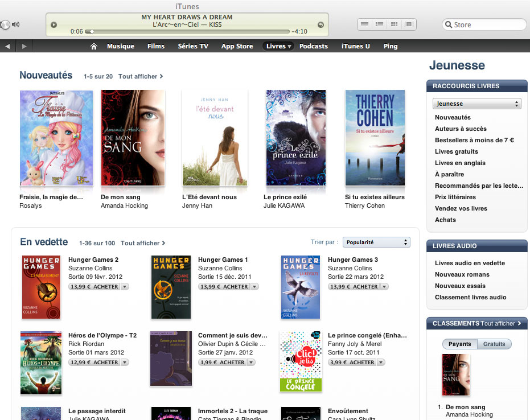Open the Trier par Popularité dropdown

(376, 242)
